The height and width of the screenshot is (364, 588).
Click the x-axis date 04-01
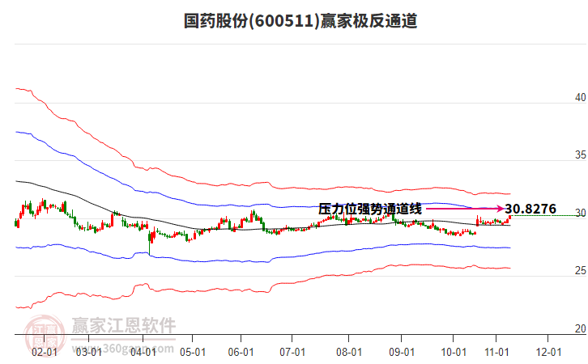click(x=143, y=352)
